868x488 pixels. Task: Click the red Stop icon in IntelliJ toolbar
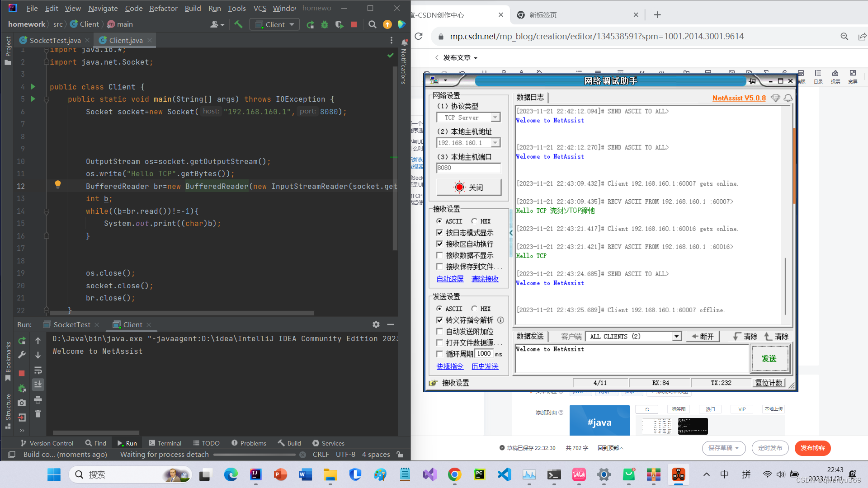(x=354, y=24)
